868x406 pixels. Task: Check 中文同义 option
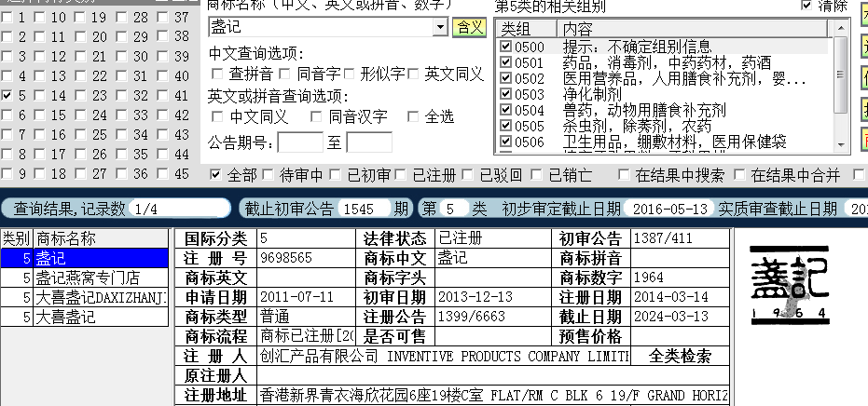point(217,116)
